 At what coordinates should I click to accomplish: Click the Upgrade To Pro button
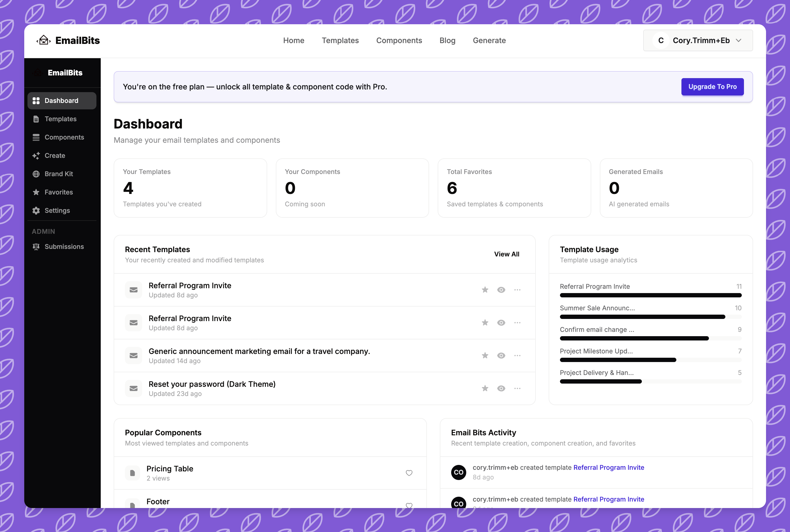coord(712,87)
